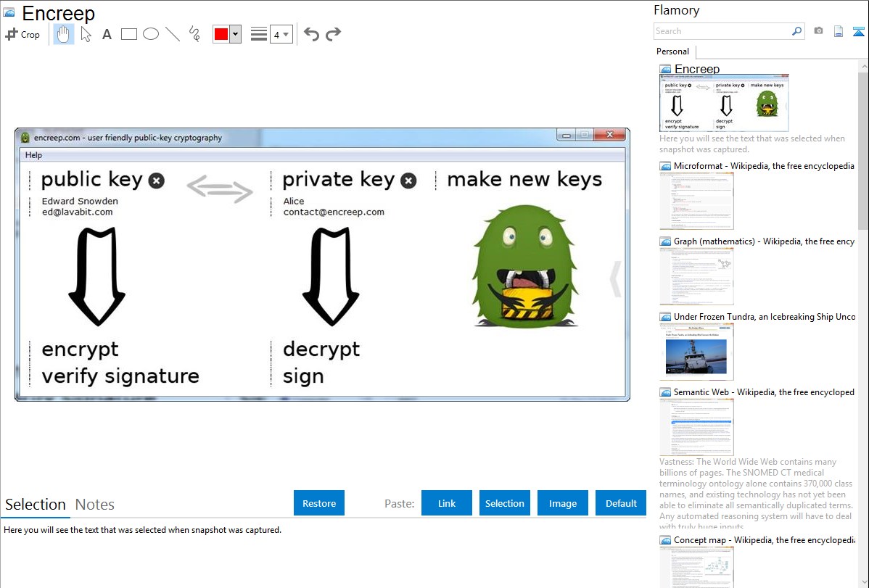Switch to the Notes tab

pos(95,505)
